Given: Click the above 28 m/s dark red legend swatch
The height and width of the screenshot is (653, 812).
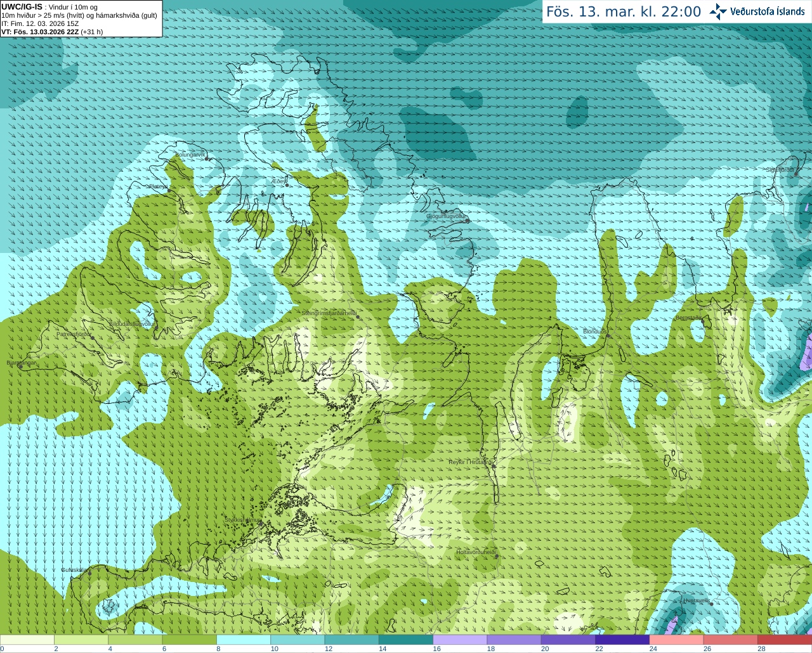Looking at the screenshot, I should (x=785, y=640).
